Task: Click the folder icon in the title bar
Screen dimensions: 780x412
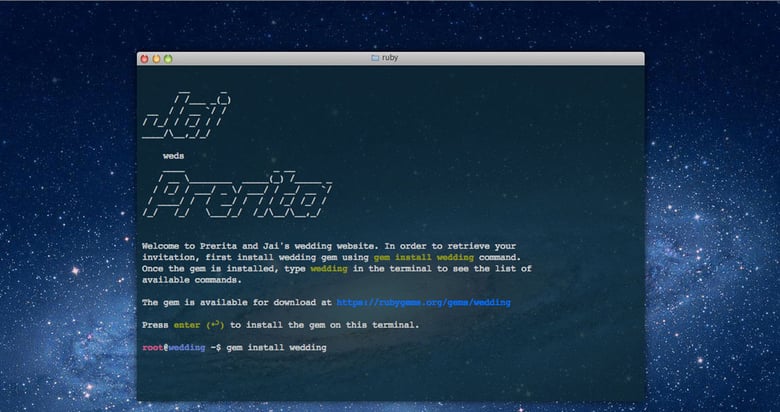Action: click(x=375, y=59)
